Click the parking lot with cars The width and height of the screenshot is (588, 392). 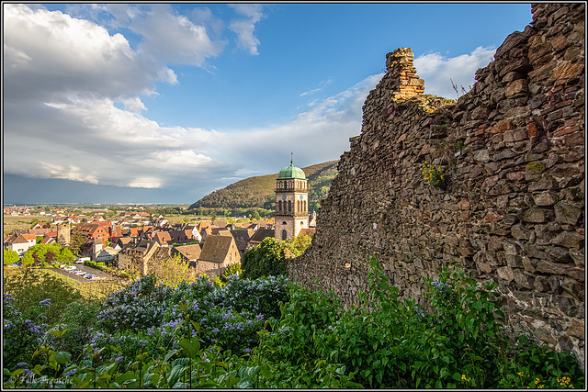(83, 274)
